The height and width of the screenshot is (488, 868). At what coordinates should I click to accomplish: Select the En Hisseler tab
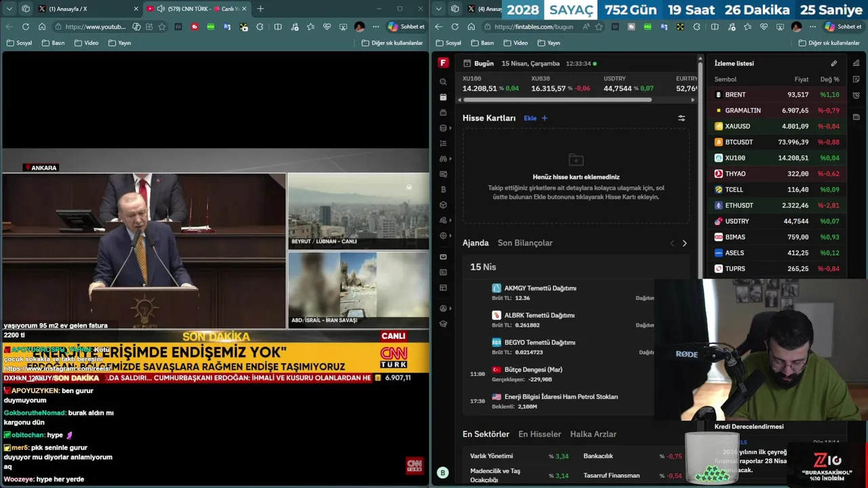tap(540, 434)
